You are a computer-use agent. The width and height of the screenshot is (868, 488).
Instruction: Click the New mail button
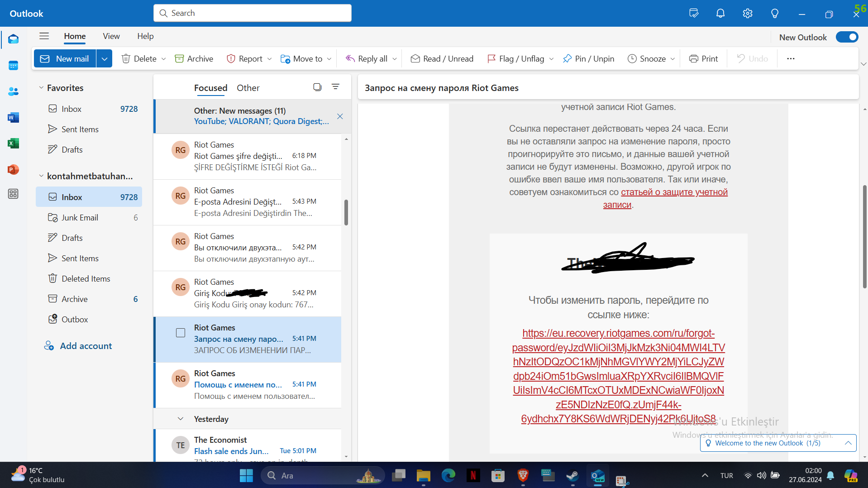click(x=65, y=59)
